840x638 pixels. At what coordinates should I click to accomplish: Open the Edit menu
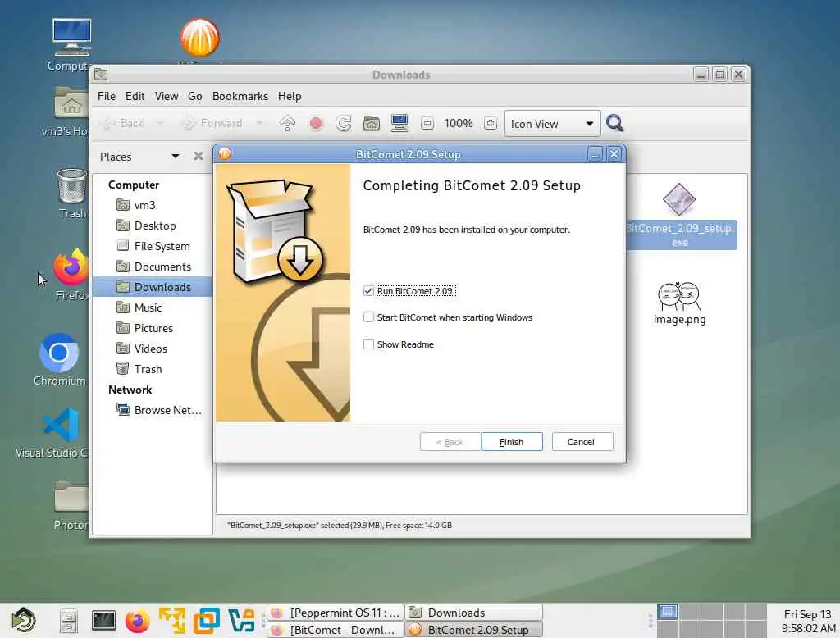[x=135, y=97]
